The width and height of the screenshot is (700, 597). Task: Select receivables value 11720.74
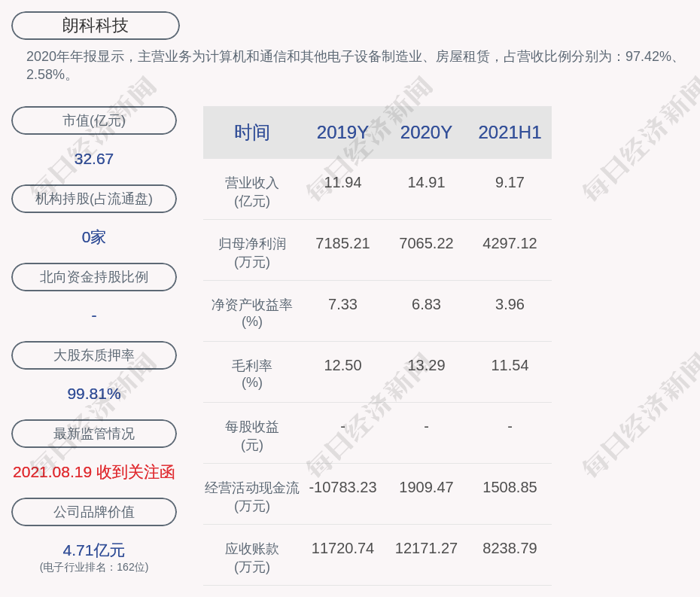click(342, 548)
